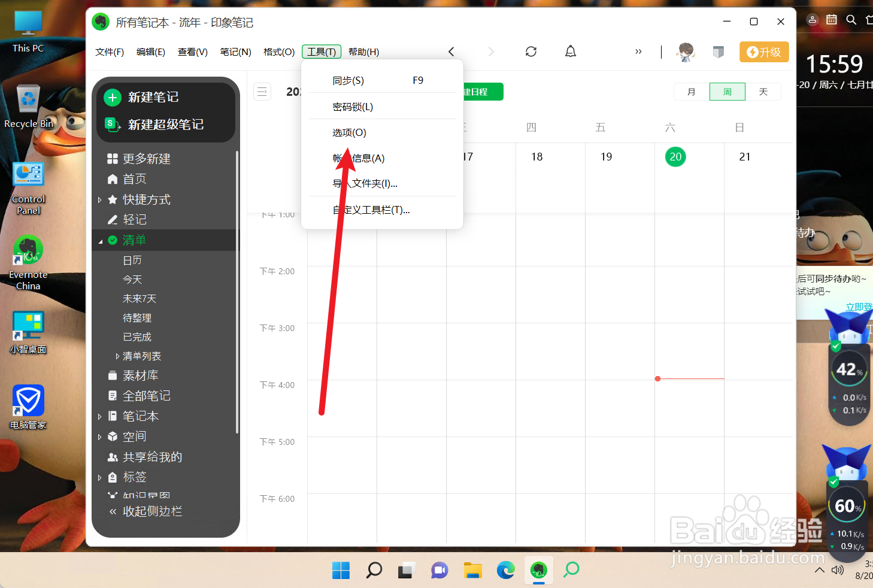
Task: Select 已完成 list
Action: pyautogui.click(x=137, y=337)
